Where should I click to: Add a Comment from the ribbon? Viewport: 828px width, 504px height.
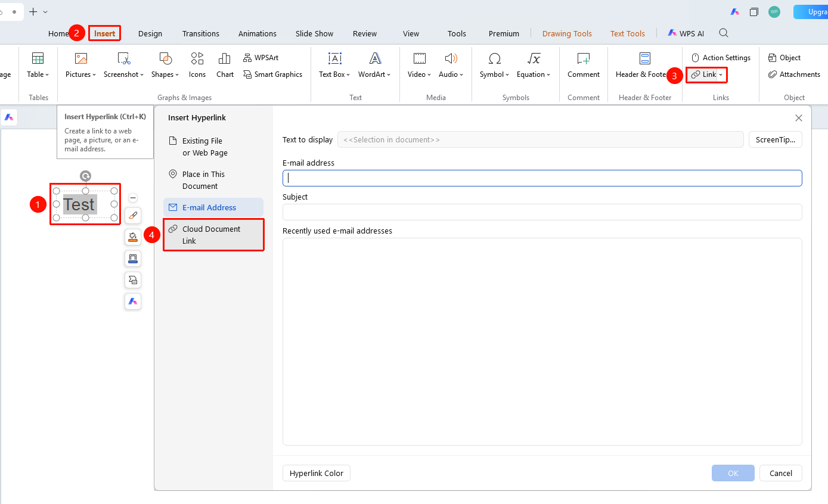coord(584,65)
